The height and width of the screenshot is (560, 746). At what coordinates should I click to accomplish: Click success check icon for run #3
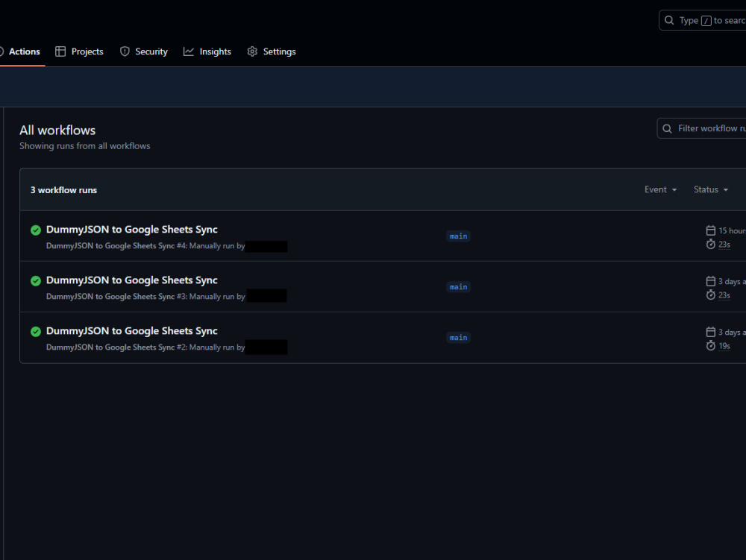pyautogui.click(x=36, y=281)
